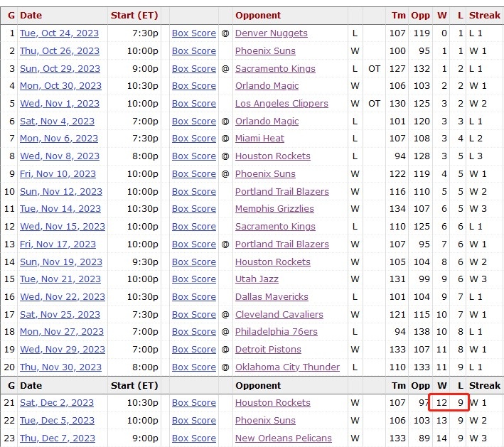This screenshot has height=447, width=504.
Task: Open the Oklahoma City Thunder team link
Action: click(x=287, y=367)
